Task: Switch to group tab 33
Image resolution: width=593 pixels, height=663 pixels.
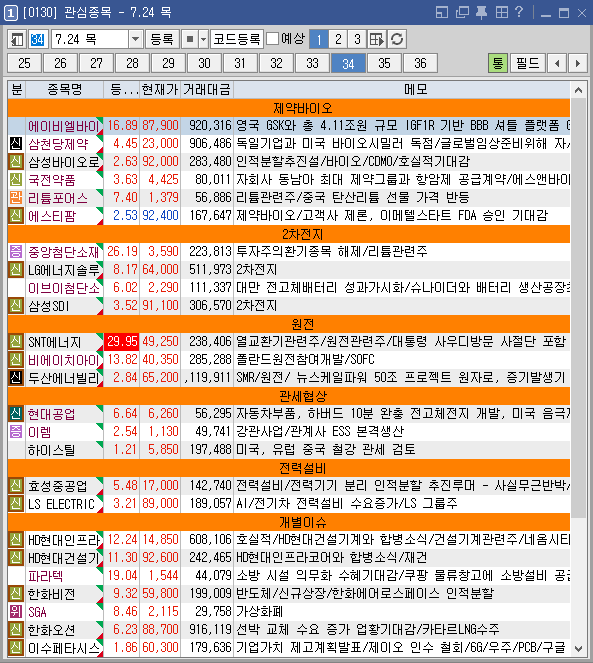Action: (312, 63)
